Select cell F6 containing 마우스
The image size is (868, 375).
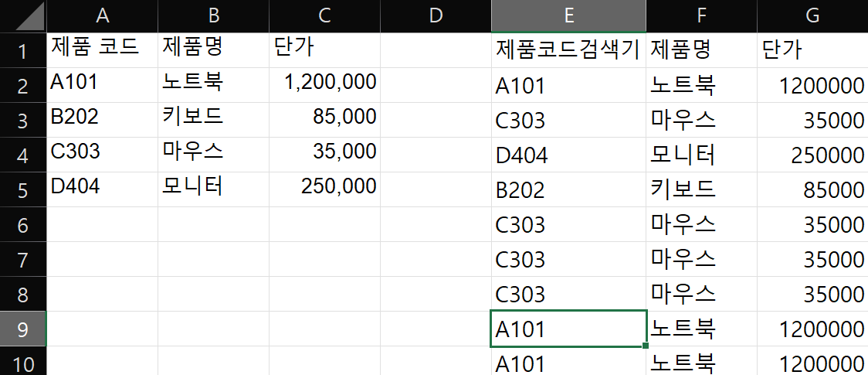(x=701, y=225)
